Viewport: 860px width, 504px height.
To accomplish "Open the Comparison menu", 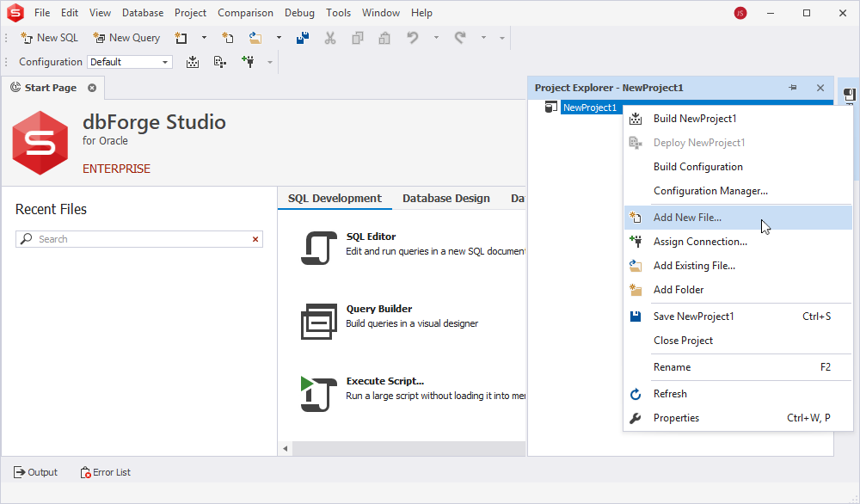I will coord(245,13).
